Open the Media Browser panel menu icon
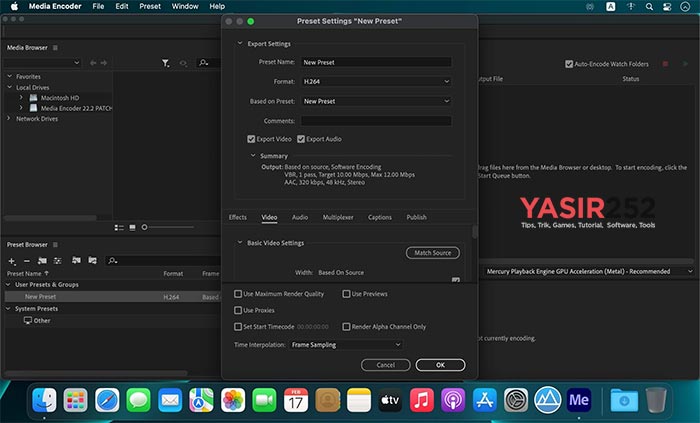 pos(55,48)
